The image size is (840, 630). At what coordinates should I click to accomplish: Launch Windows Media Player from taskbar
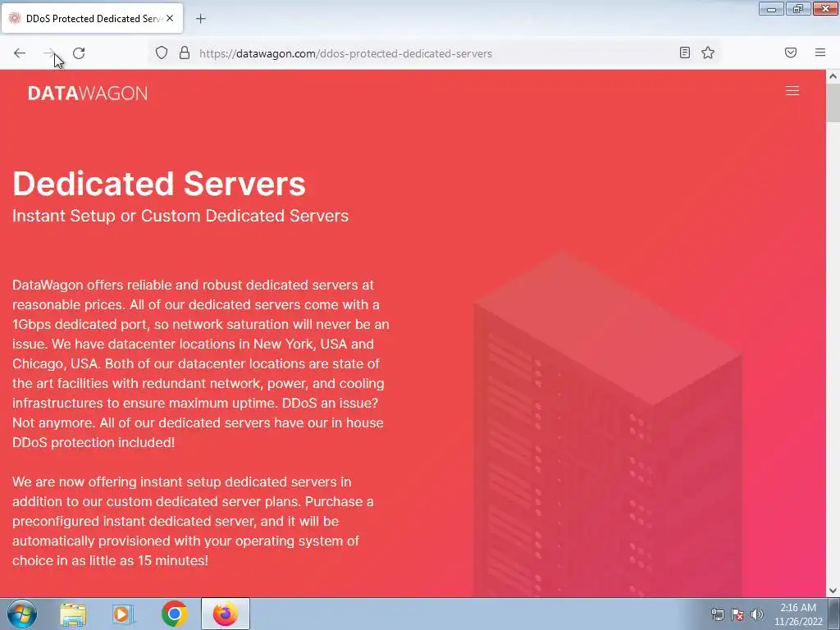[123, 614]
